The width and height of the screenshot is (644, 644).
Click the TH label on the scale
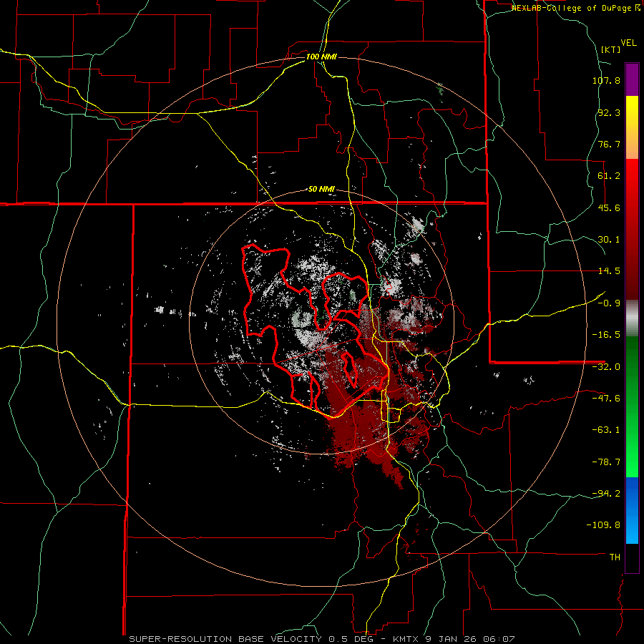tap(615, 557)
